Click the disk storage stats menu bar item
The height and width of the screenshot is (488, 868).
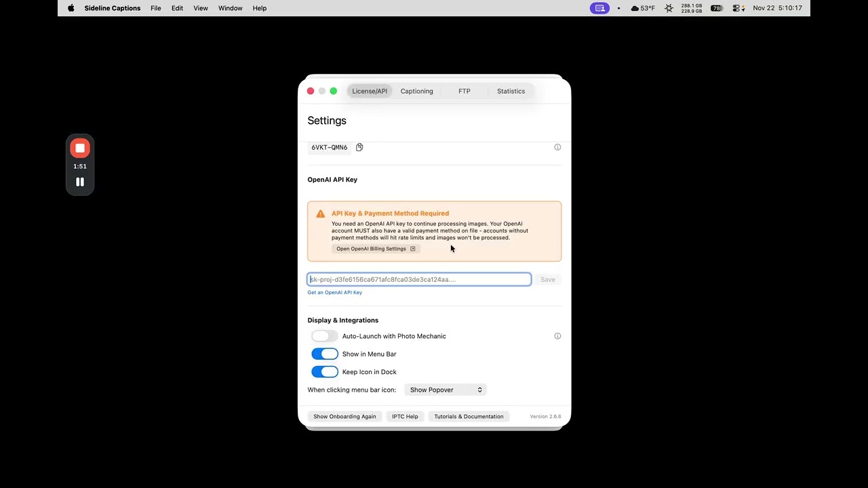pyautogui.click(x=692, y=8)
